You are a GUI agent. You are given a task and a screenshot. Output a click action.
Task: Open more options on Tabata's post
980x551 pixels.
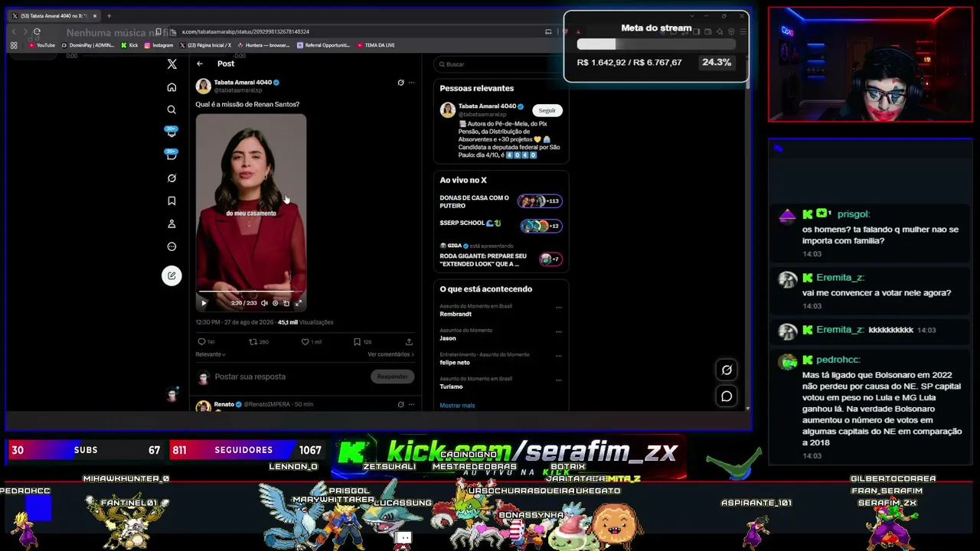point(411,83)
